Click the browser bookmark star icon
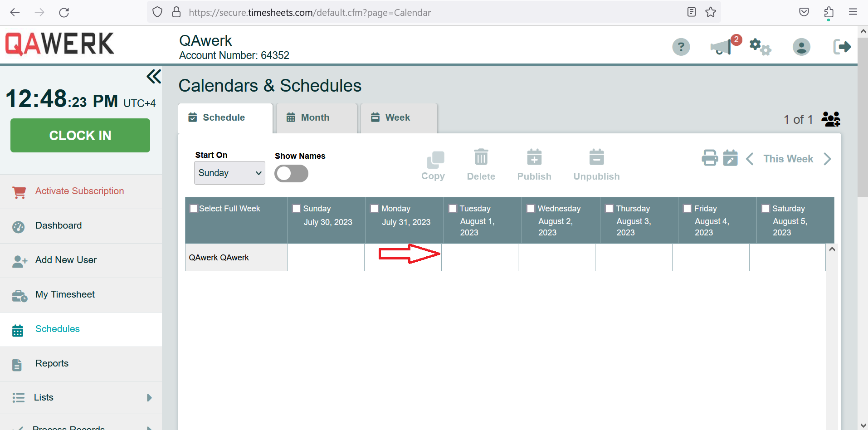868x430 pixels. (711, 12)
